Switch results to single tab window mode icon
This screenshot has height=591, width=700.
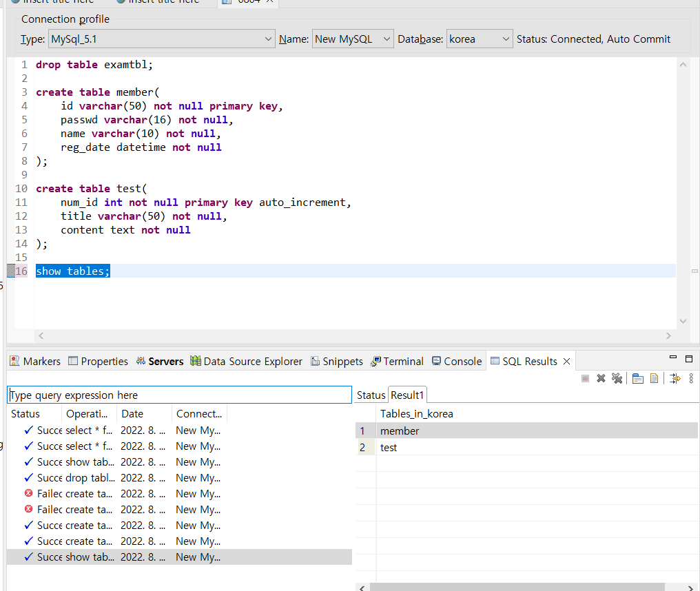pyautogui.click(x=638, y=379)
